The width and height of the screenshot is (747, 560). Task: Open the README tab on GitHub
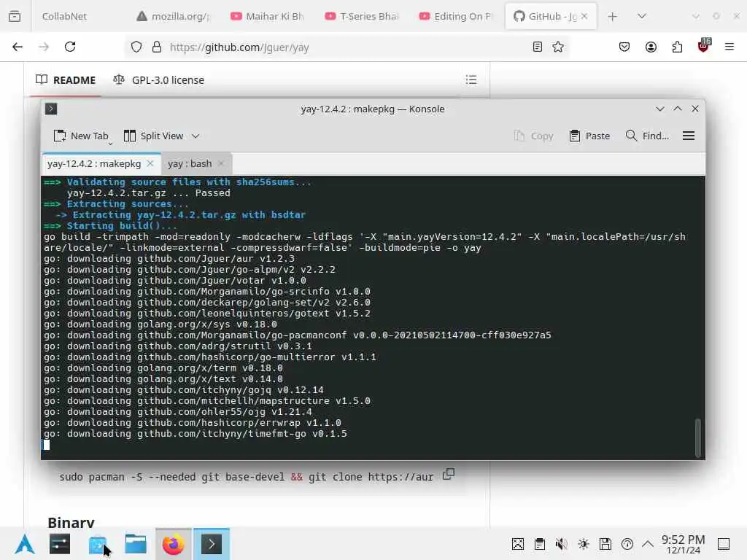pyautogui.click(x=66, y=80)
